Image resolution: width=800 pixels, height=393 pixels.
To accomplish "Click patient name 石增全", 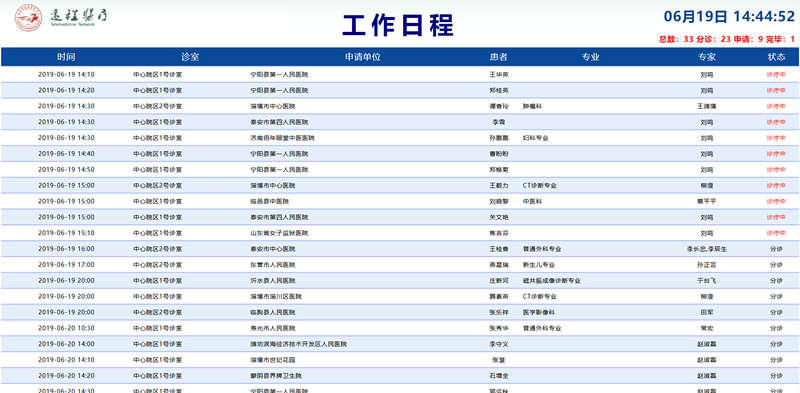I will (x=499, y=376).
